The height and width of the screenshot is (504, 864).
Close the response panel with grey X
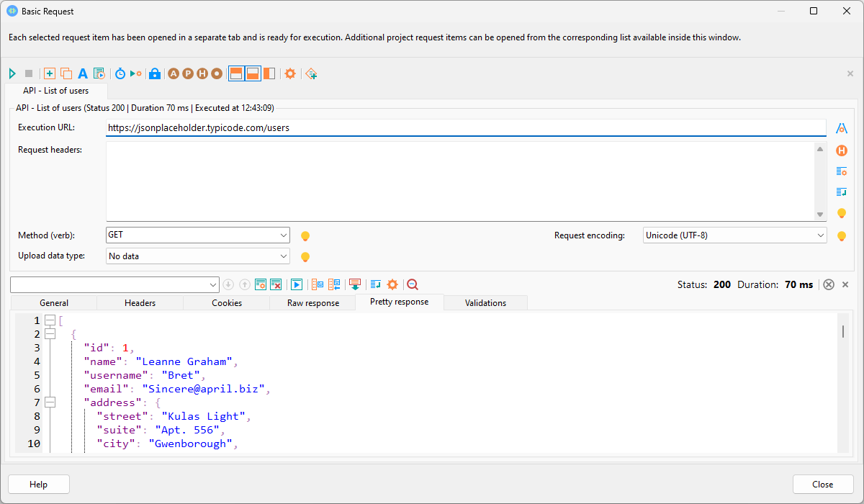point(845,284)
